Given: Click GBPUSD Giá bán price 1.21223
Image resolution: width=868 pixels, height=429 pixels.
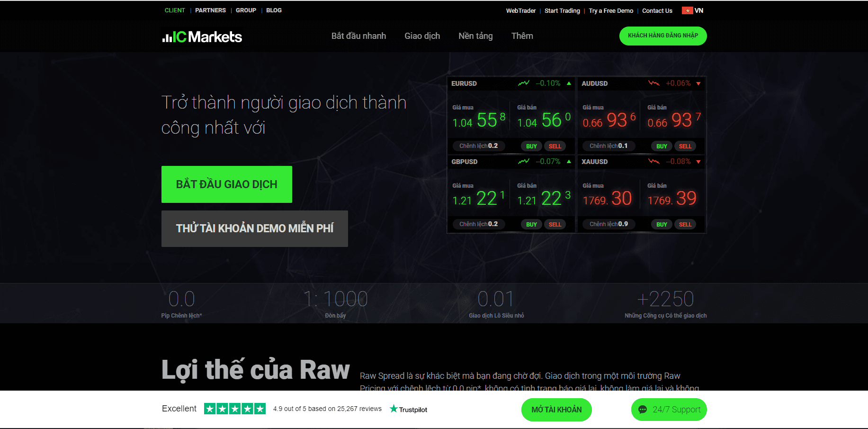Looking at the screenshot, I should click(x=544, y=199).
